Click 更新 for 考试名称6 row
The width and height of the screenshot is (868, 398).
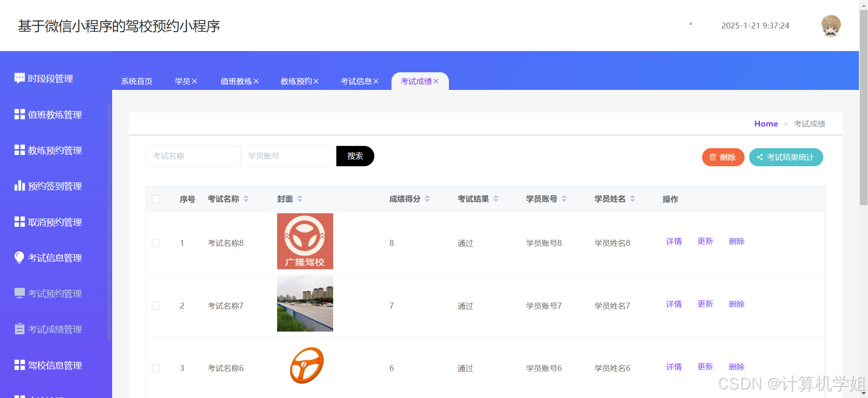tap(705, 367)
